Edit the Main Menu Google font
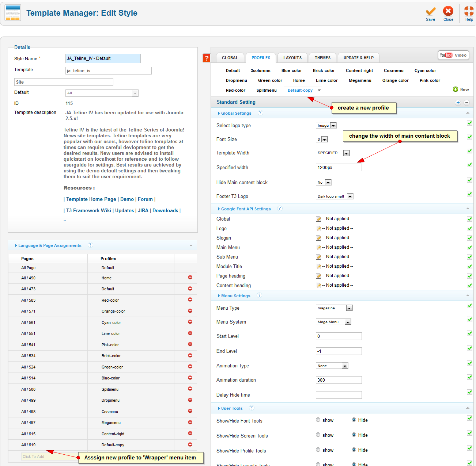The height and width of the screenshot is (466, 476). pos(318,248)
